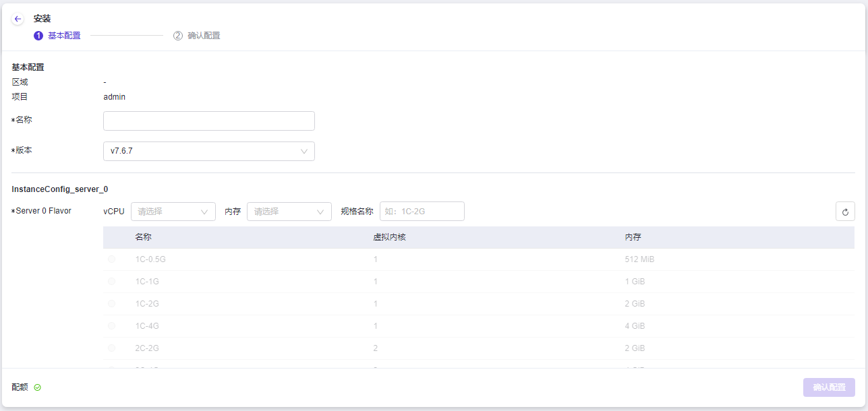Select the 1C-1G flavor radio button

(x=111, y=282)
